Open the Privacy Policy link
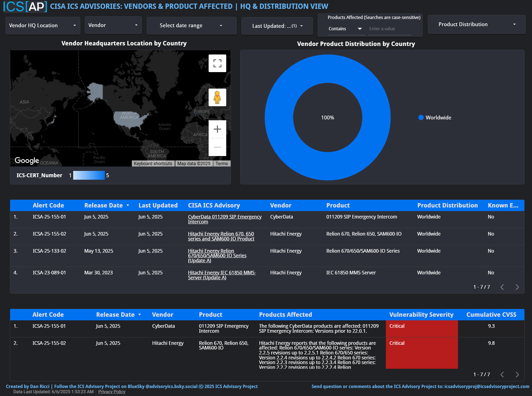 point(112,392)
